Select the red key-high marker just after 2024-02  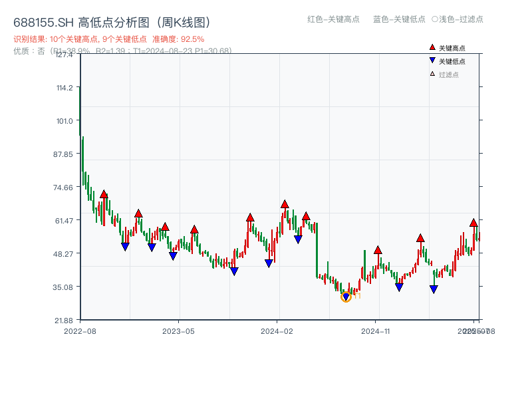[x=285, y=204]
